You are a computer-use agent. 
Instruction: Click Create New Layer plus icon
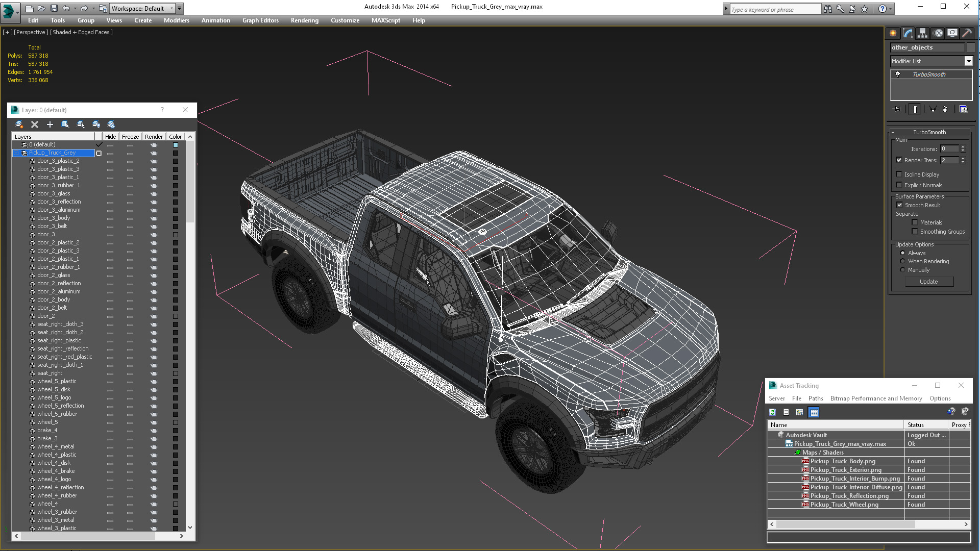click(50, 124)
